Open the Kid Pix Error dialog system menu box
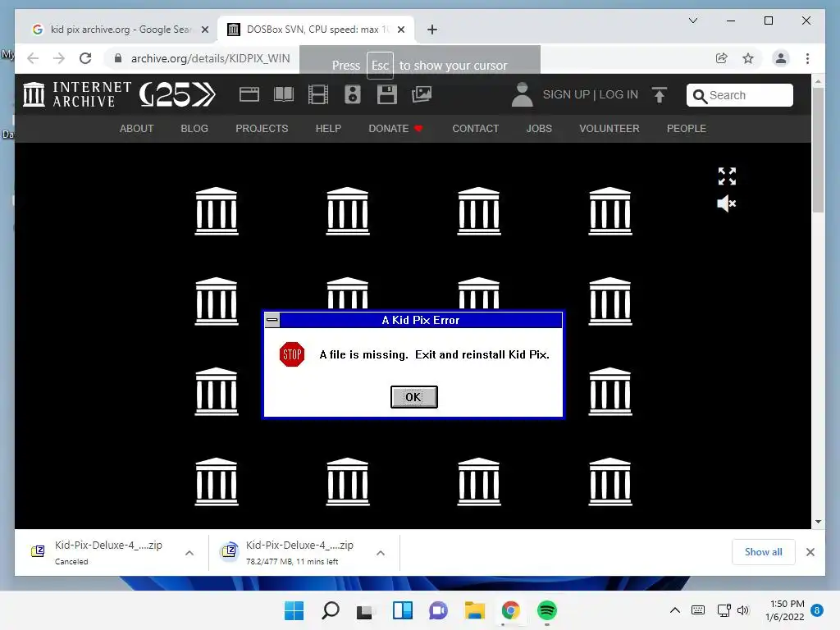 pos(272,321)
